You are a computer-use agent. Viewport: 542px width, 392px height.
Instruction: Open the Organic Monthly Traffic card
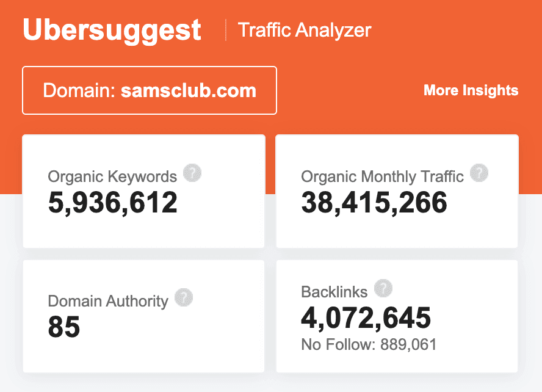tap(397, 191)
